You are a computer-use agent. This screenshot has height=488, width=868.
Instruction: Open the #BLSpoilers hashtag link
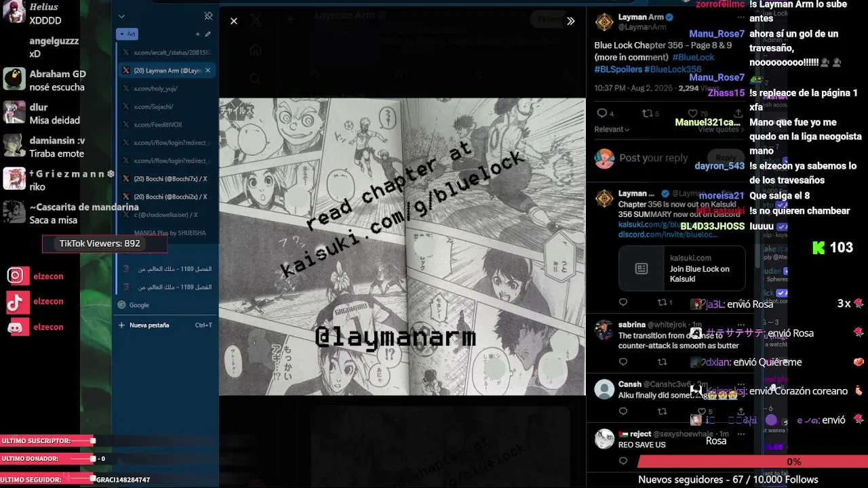click(618, 69)
